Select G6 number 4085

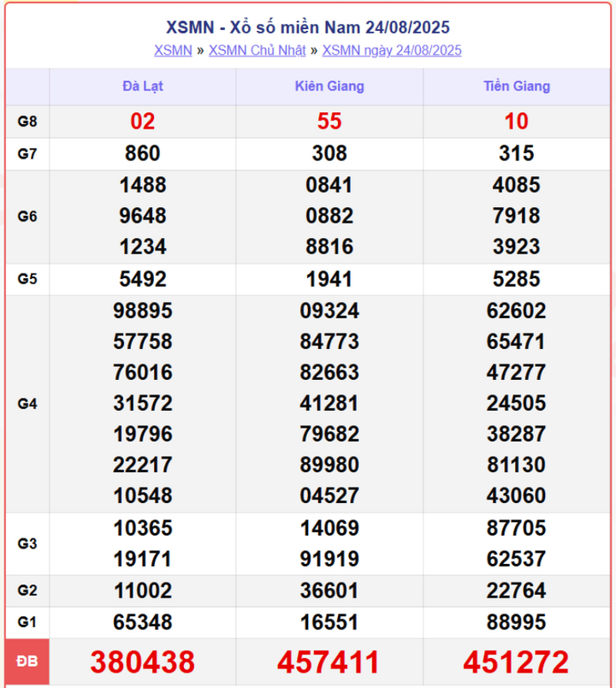coord(517,185)
